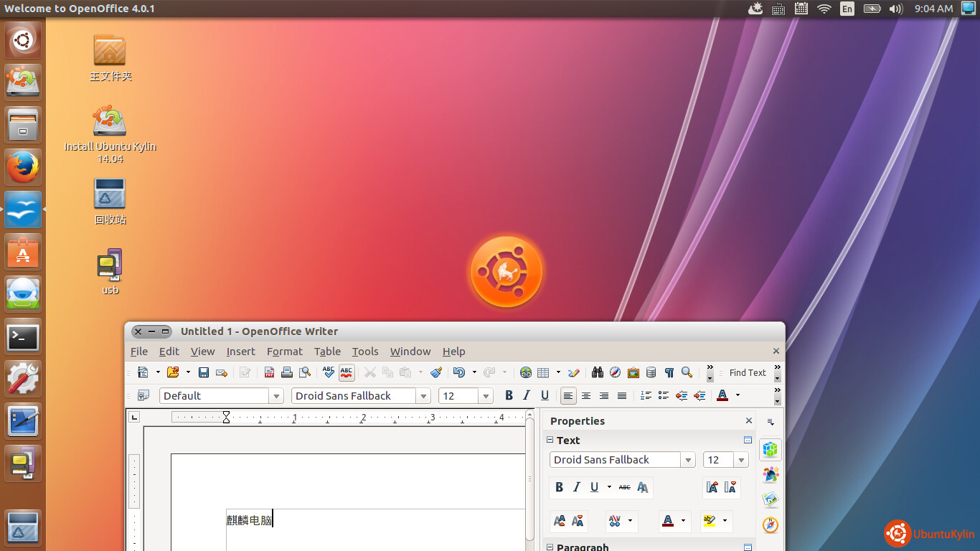Click the Find Text search field
The width and height of the screenshot is (980, 551).
point(748,372)
